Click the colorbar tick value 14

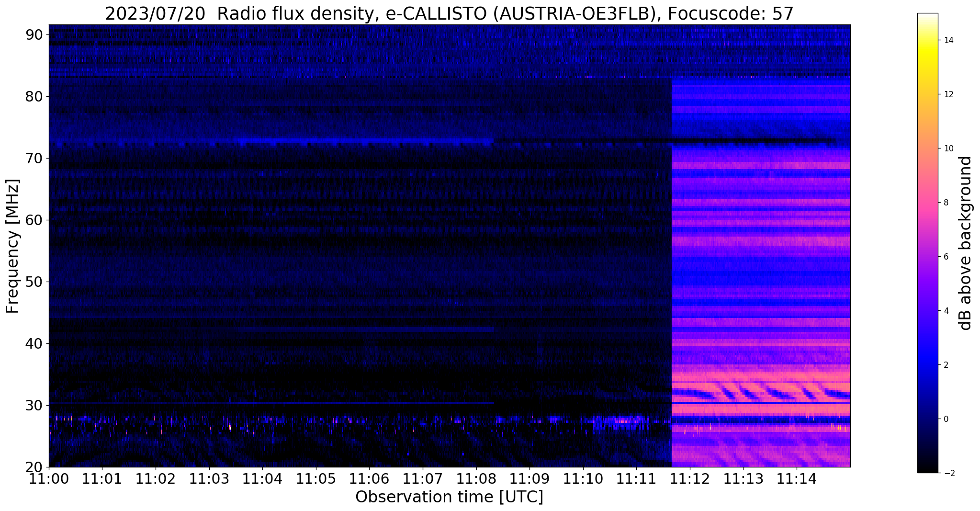click(x=948, y=40)
